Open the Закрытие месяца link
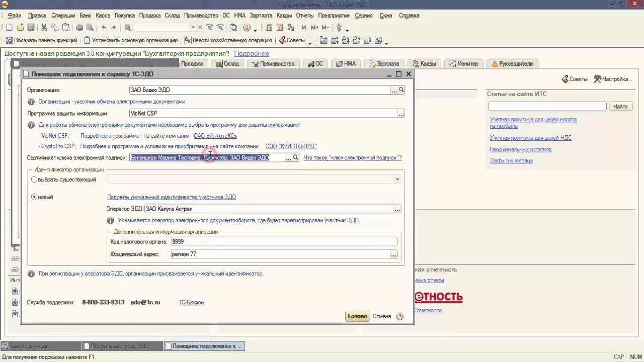 point(511,161)
